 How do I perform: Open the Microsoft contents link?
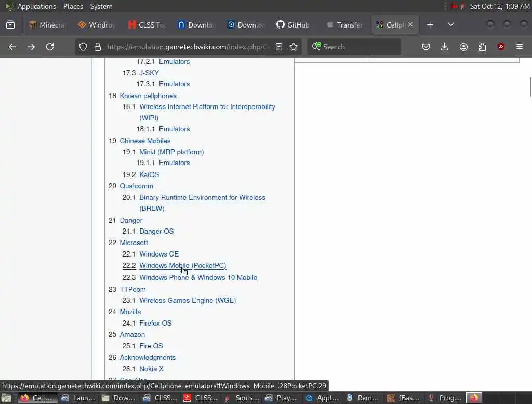click(134, 243)
